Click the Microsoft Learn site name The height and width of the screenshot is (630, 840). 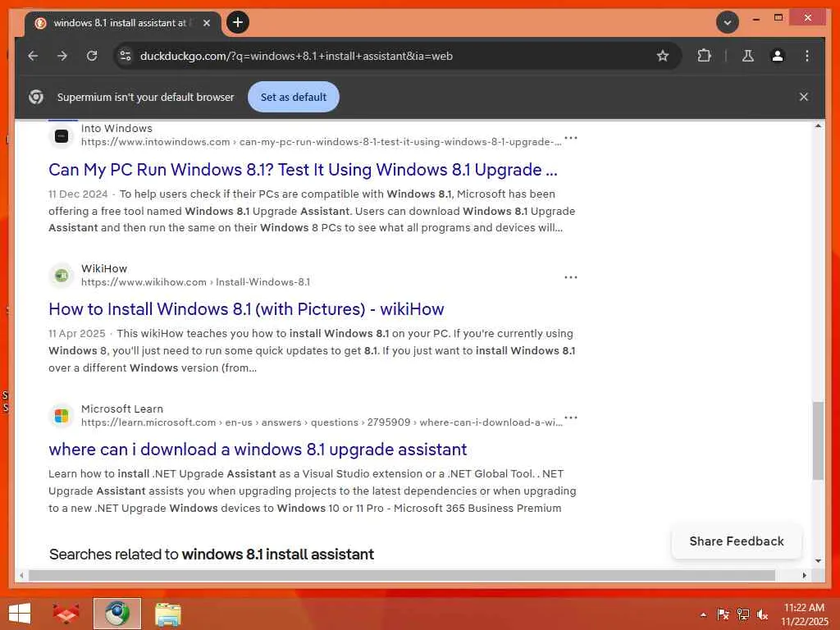coord(122,409)
